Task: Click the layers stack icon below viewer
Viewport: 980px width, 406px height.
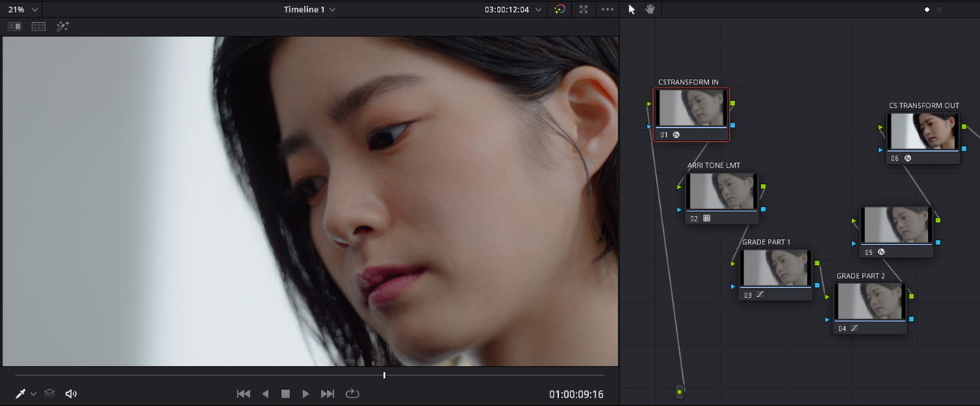Action: point(50,393)
